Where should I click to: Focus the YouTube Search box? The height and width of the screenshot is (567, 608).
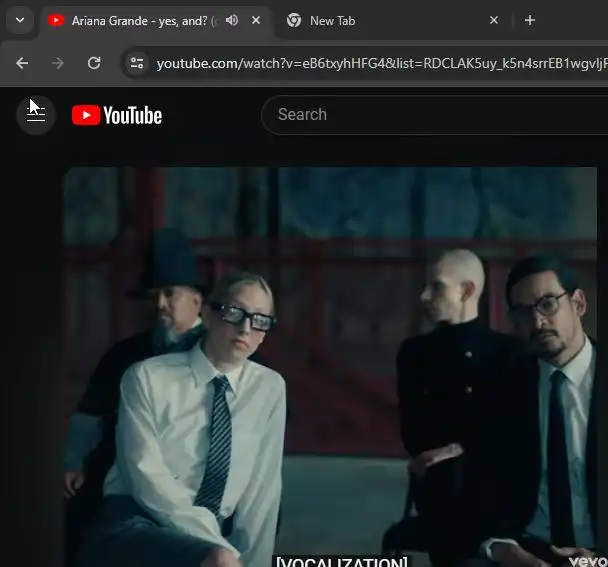point(434,115)
